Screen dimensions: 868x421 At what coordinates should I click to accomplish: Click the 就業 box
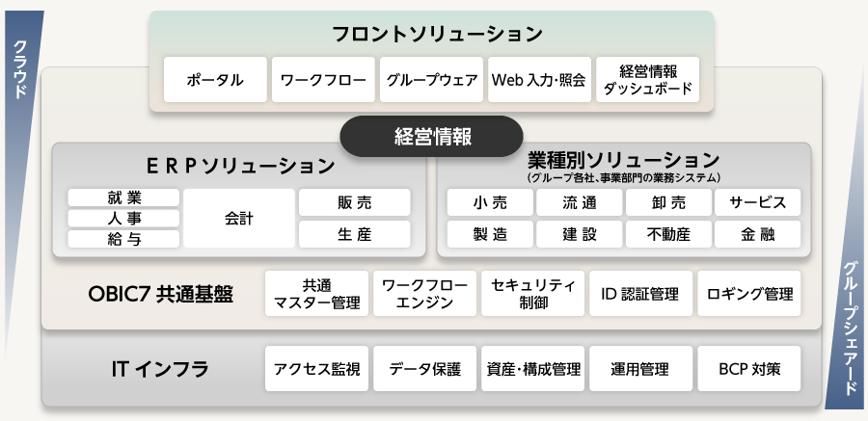[124, 197]
